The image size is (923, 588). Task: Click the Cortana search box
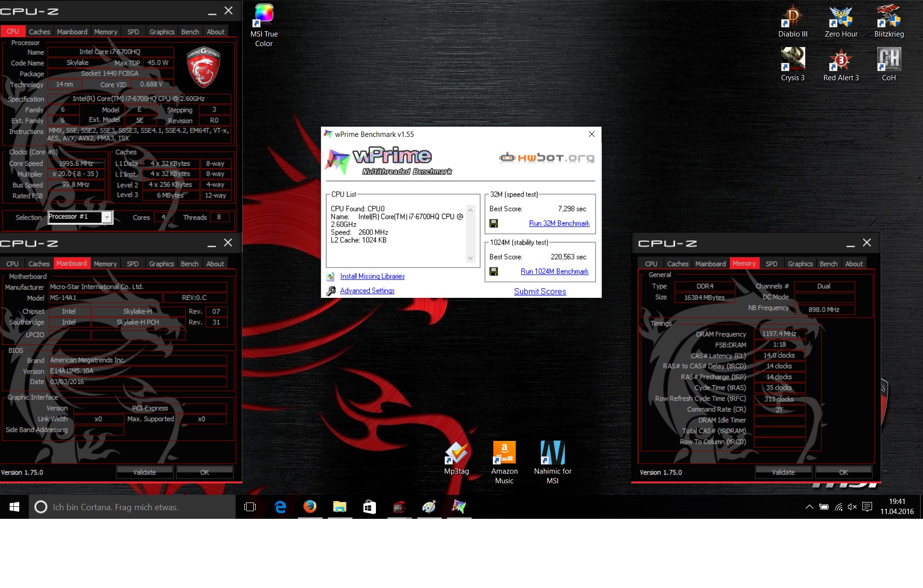[132, 507]
